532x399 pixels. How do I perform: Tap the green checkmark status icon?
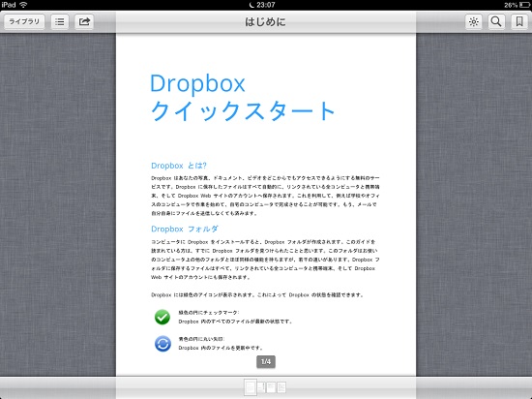(x=163, y=317)
